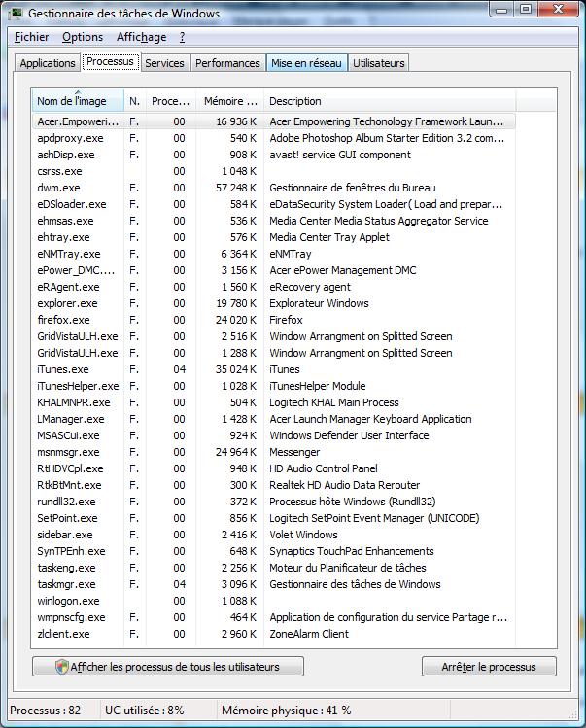Select the SetPoint.exe process
This screenshot has height=728, width=586.
[274, 518]
